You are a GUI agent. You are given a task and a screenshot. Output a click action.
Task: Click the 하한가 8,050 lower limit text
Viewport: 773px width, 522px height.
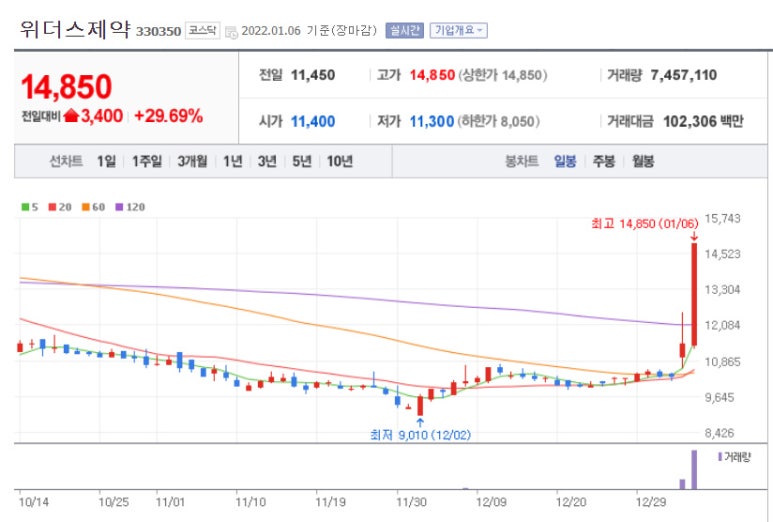(x=499, y=121)
